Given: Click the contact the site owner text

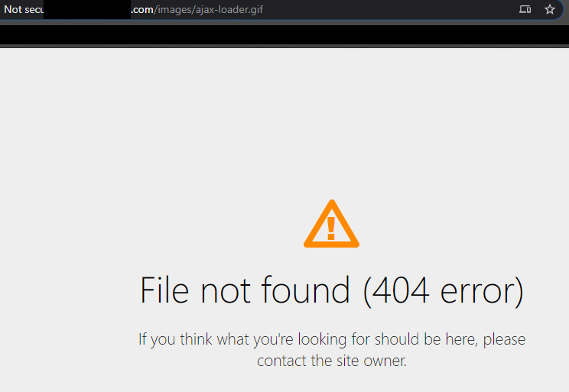Looking at the screenshot, I should [332, 361].
